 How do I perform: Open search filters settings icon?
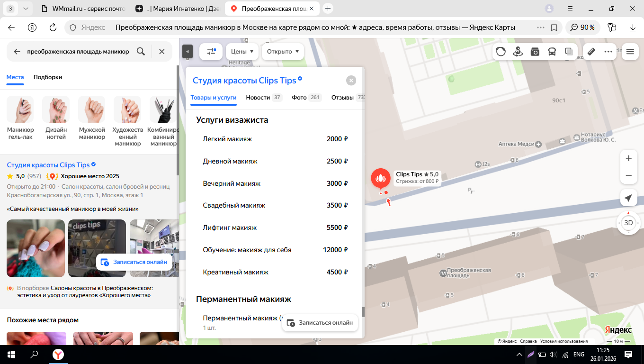point(211,52)
